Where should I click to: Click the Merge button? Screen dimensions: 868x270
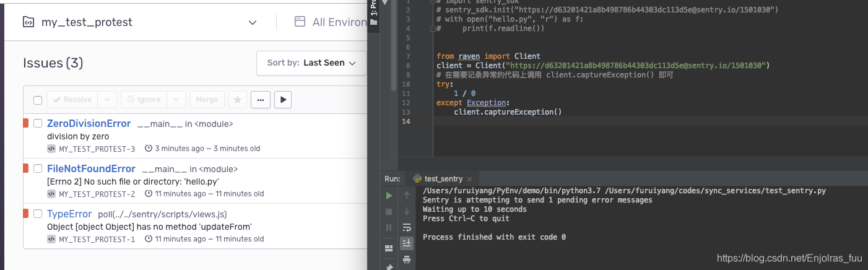(207, 99)
